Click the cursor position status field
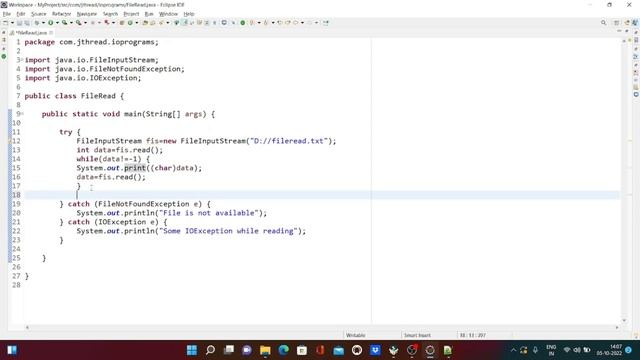The width and height of the screenshot is (640, 360). pyautogui.click(x=472, y=335)
